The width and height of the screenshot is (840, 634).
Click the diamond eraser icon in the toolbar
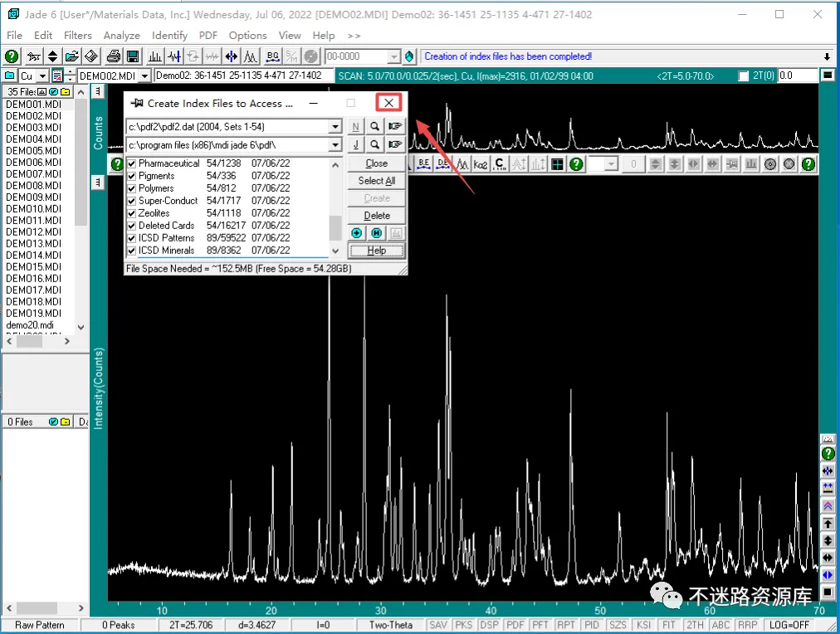pos(91,56)
